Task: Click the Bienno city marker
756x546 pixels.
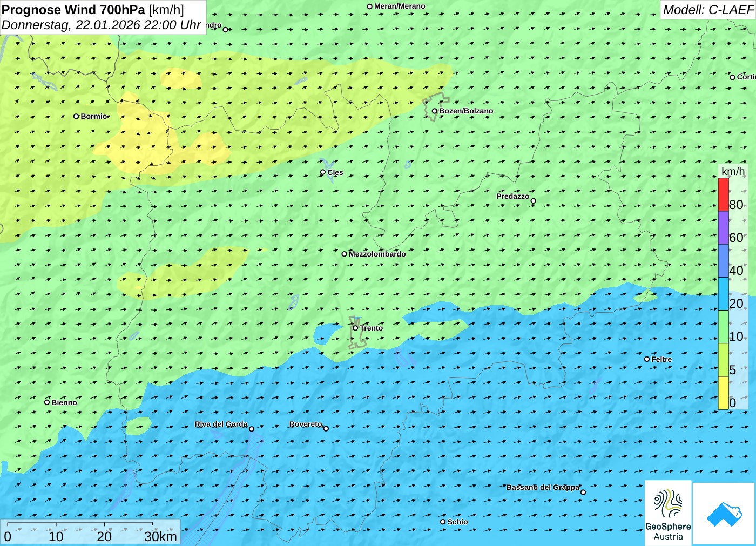Action: pos(47,402)
